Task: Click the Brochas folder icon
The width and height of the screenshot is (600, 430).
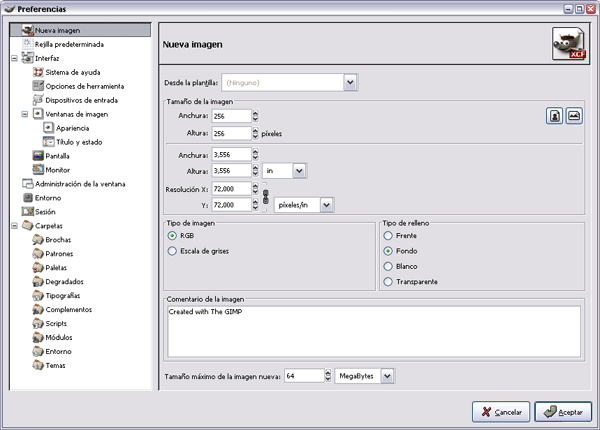Action: point(37,240)
